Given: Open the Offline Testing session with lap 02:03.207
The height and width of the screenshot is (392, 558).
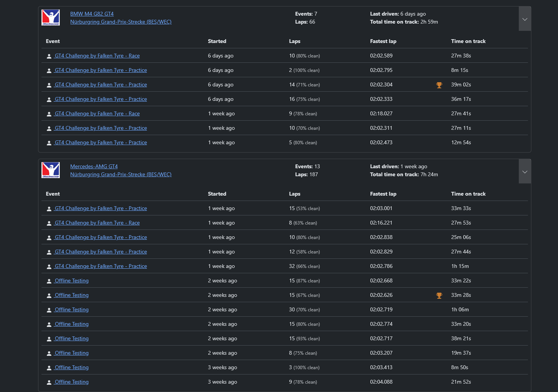Looking at the screenshot, I should (72, 353).
